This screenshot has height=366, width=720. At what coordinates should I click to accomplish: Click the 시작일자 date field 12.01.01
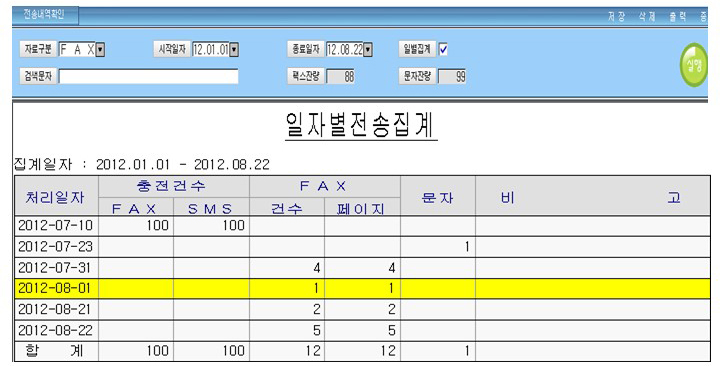[x=211, y=50]
